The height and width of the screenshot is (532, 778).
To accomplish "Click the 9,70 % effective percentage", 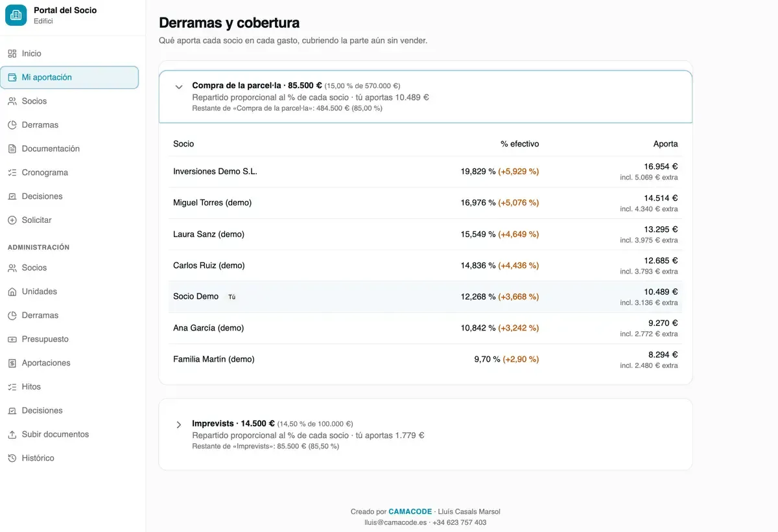I will coord(487,359).
